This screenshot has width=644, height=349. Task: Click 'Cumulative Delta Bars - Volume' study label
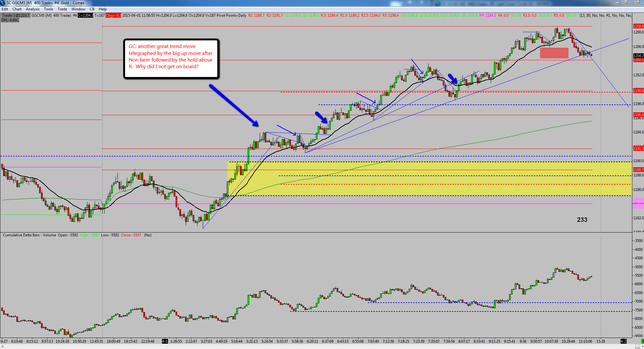(29, 235)
